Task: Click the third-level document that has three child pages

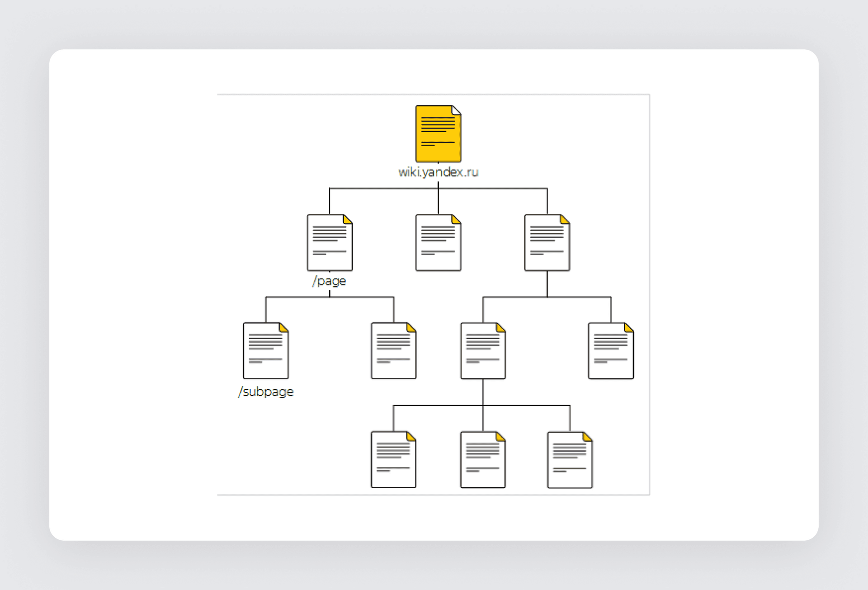Action: point(483,351)
